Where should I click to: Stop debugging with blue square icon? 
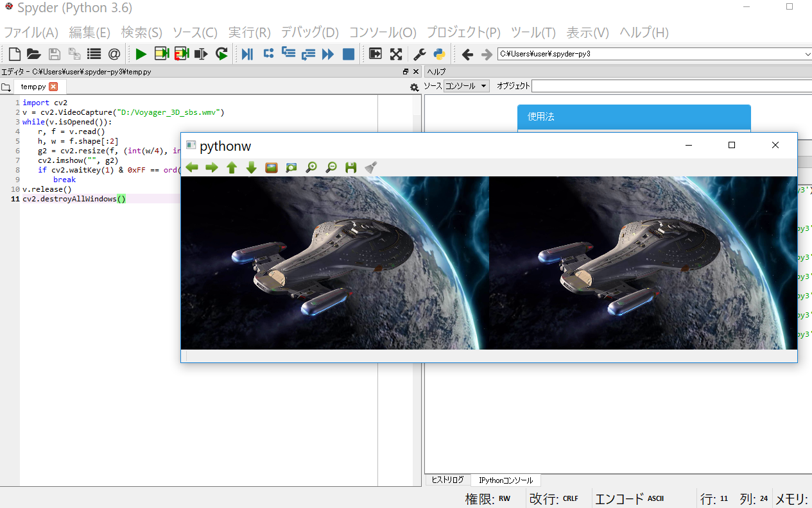point(349,55)
